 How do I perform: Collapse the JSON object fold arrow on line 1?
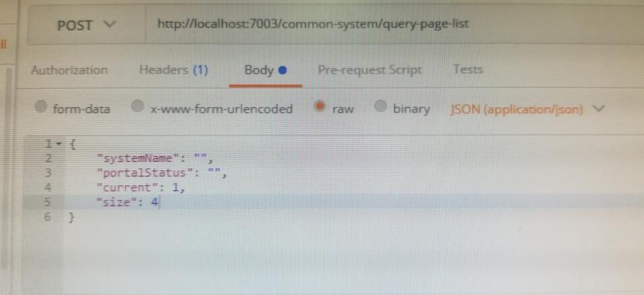pyautogui.click(x=58, y=144)
